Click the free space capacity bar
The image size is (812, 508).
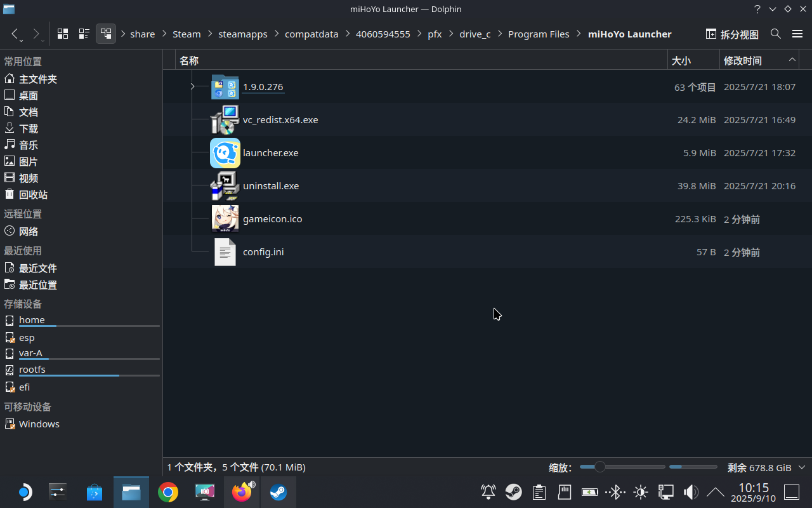[x=694, y=467]
